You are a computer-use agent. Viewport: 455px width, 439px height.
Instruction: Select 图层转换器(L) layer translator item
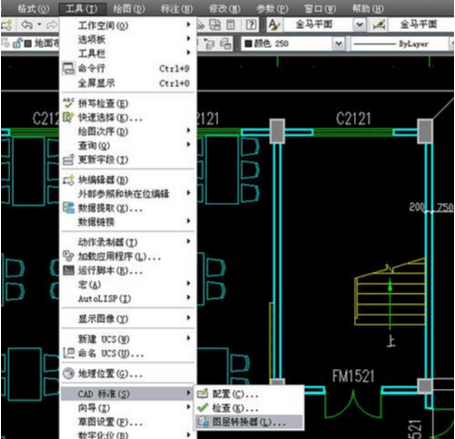click(249, 422)
